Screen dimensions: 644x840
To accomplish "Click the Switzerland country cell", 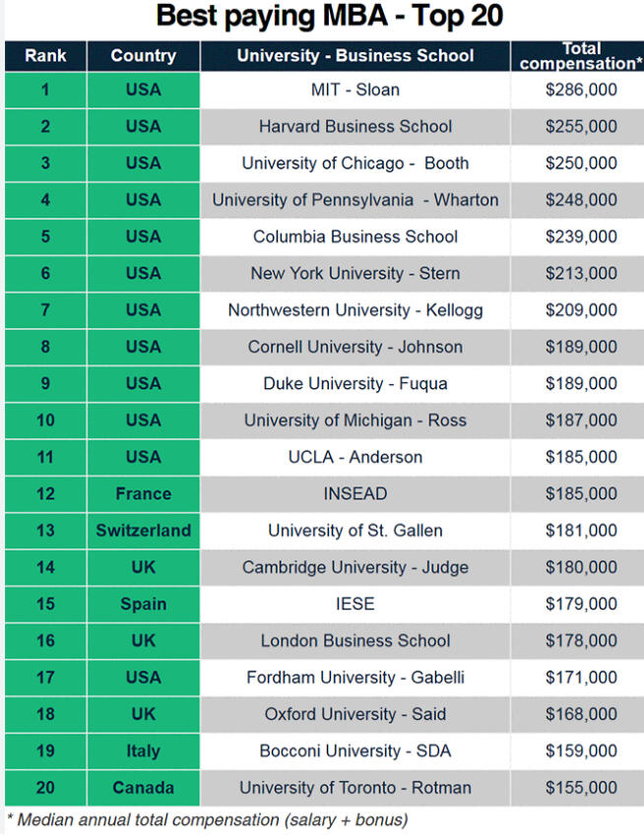I will tap(143, 531).
